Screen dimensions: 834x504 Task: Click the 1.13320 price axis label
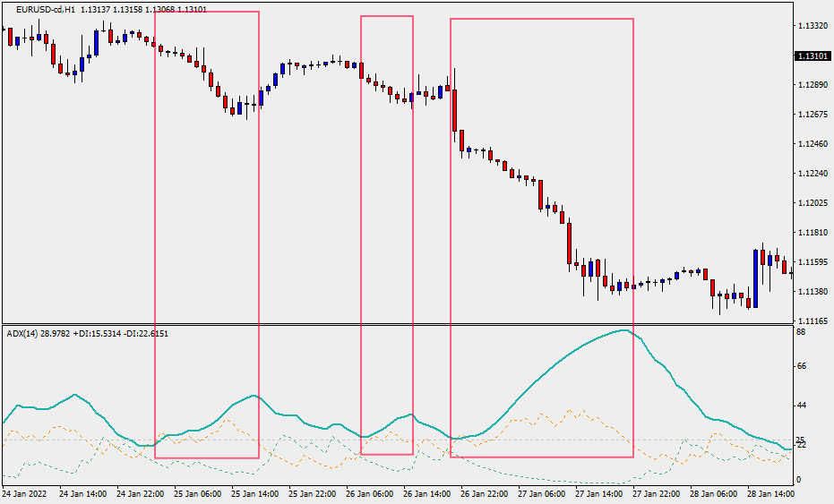[x=811, y=26]
